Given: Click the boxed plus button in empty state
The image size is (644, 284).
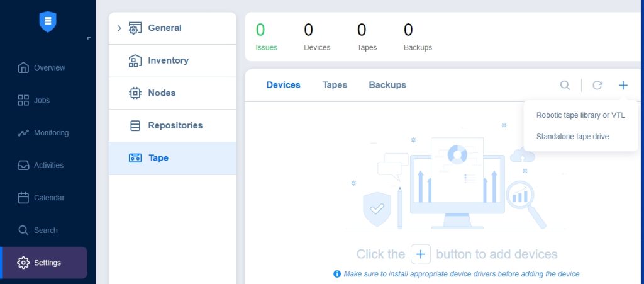Looking at the screenshot, I should (421, 254).
